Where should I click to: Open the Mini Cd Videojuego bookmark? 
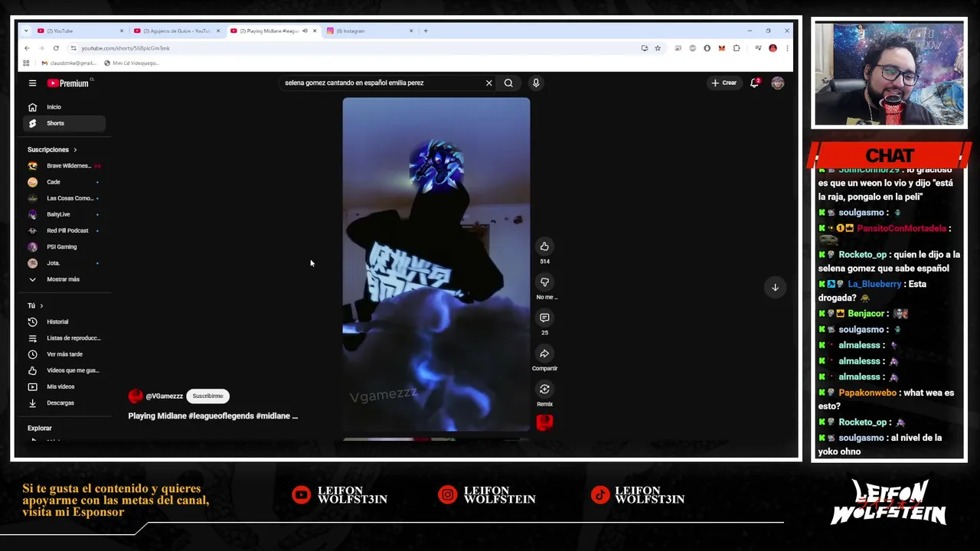coord(132,63)
